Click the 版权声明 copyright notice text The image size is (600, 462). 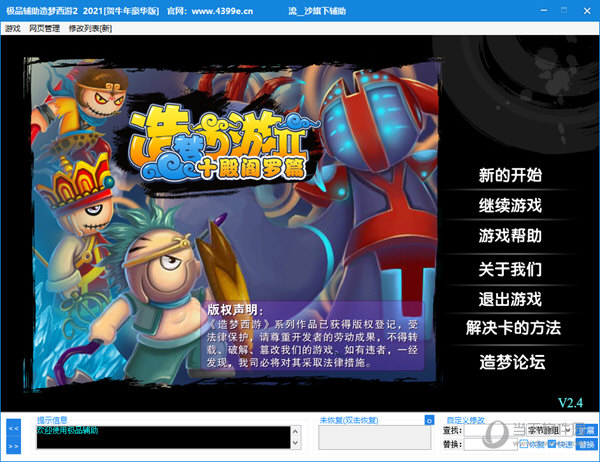click(x=312, y=337)
